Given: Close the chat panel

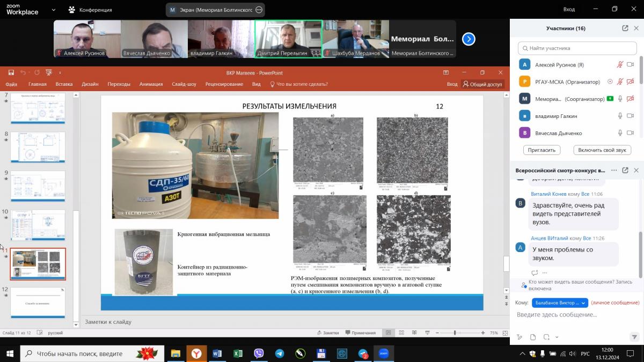Looking at the screenshot, I should point(636,170).
